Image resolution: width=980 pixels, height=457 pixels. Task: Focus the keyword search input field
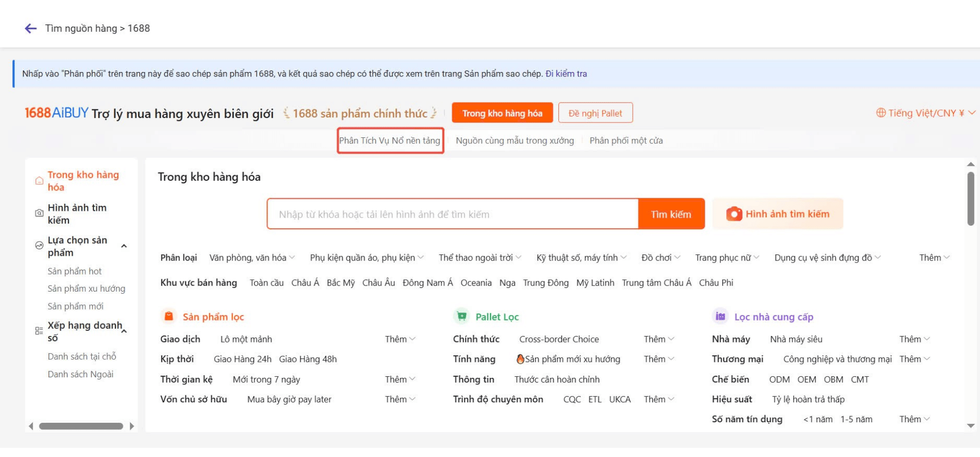click(x=452, y=214)
